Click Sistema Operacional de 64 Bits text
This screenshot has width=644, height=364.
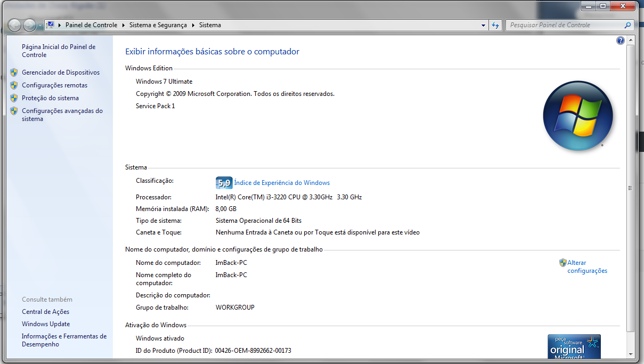[x=258, y=221]
